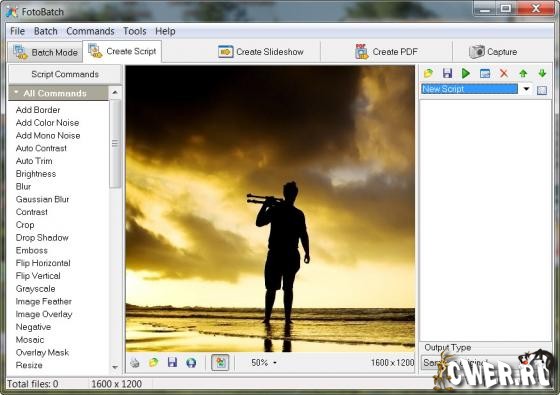Save preview image with bottom floppy icon

172,362
